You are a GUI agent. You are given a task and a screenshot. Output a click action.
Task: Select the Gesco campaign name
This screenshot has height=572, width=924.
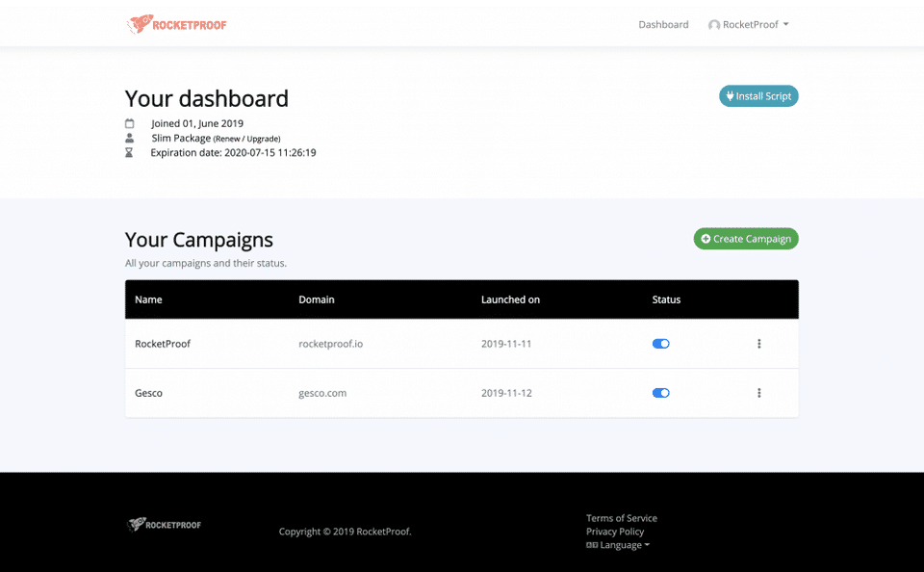coord(148,393)
